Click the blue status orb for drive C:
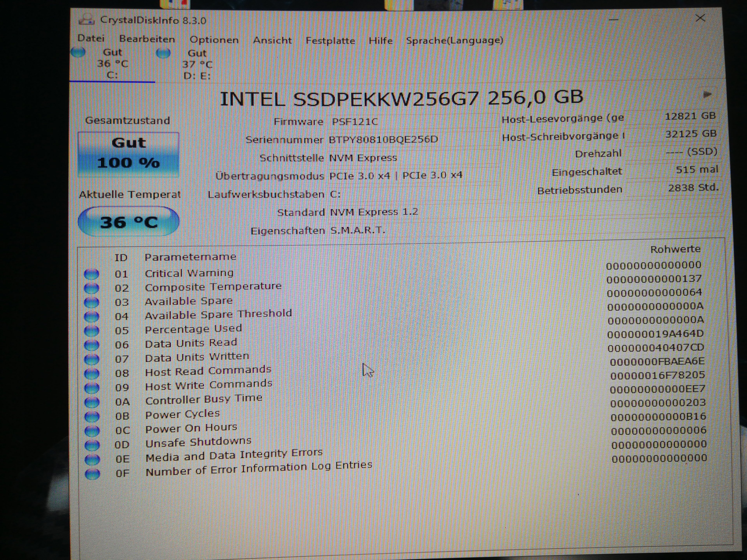Screen dimensions: 747x560 coord(78,52)
